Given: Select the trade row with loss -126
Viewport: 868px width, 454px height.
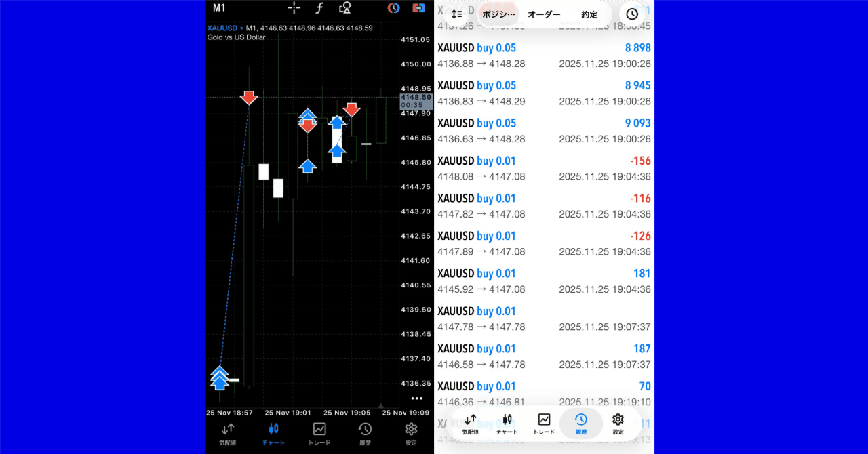Looking at the screenshot, I should [544, 244].
